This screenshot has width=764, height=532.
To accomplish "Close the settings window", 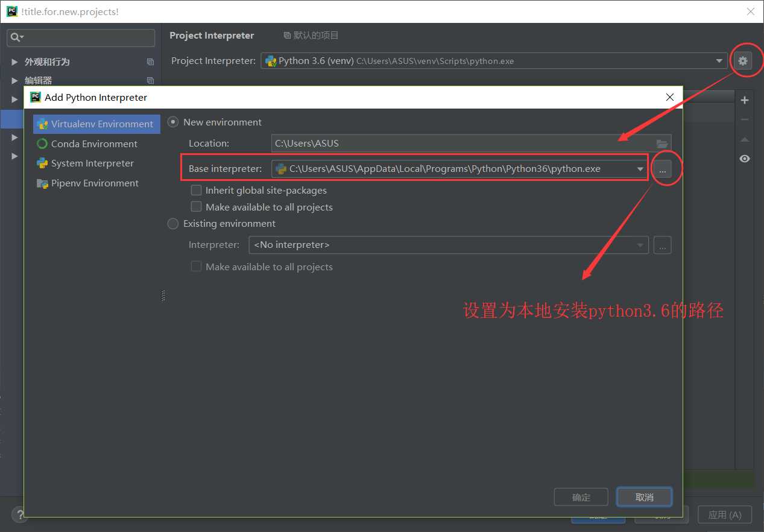I will [x=751, y=11].
